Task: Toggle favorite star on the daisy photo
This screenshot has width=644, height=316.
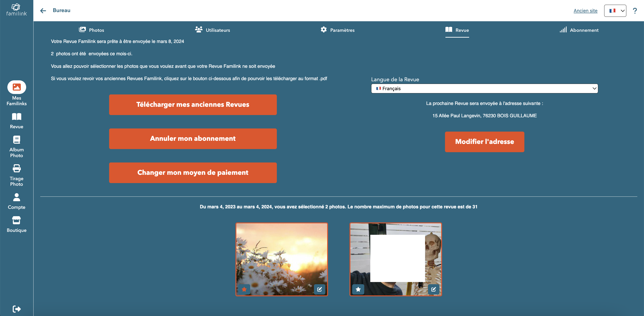Action: click(244, 289)
